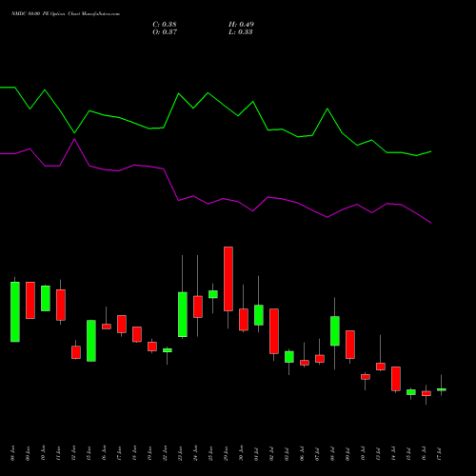Screen dimensions: 476x476
Task: Click the 12 Jun date axis label
Action: (x=73, y=453)
